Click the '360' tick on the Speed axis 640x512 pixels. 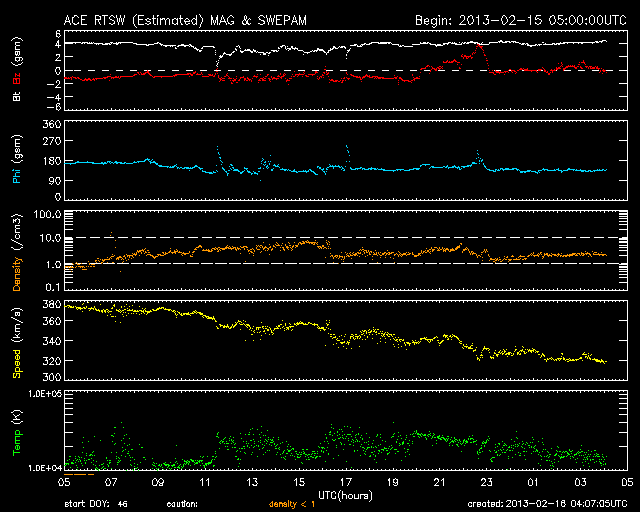click(52, 321)
